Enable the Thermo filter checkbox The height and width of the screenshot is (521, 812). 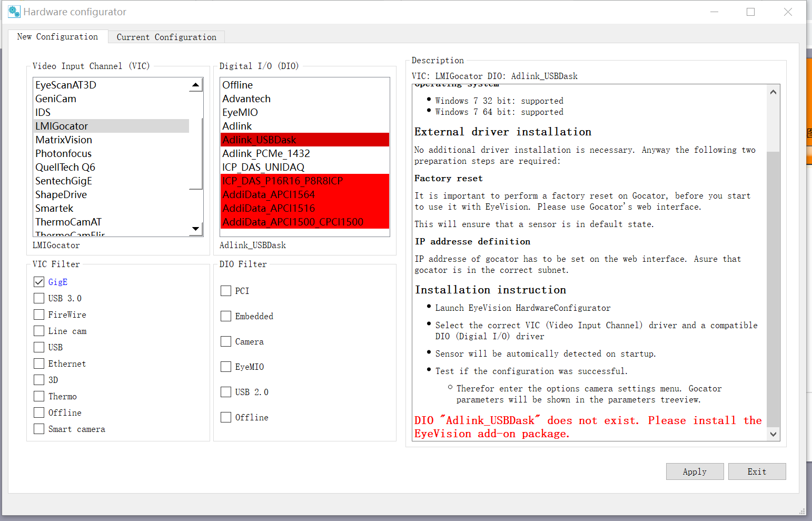point(39,396)
